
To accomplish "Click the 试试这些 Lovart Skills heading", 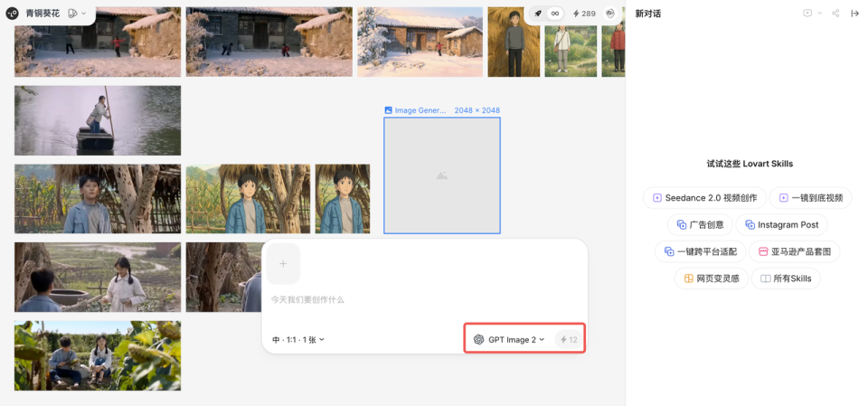I will [x=750, y=164].
